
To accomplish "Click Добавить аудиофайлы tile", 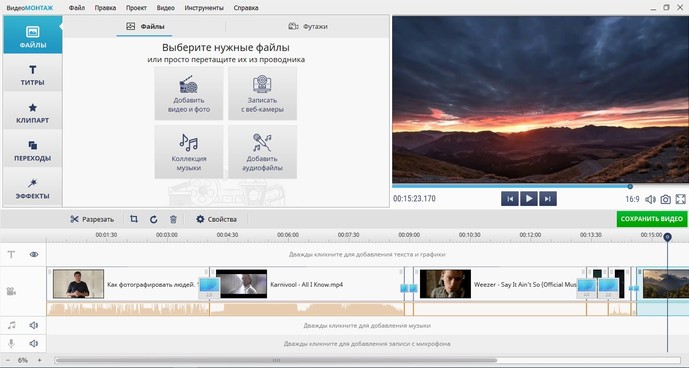I will click(x=262, y=152).
